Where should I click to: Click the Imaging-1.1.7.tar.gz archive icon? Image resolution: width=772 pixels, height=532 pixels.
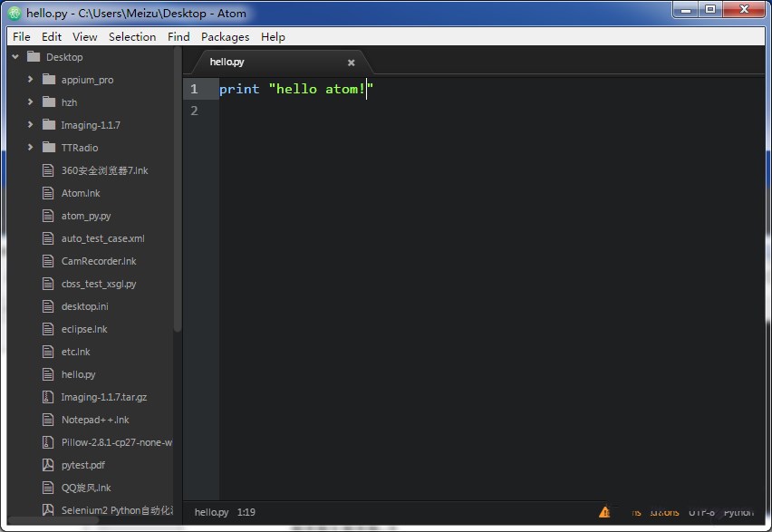point(49,397)
